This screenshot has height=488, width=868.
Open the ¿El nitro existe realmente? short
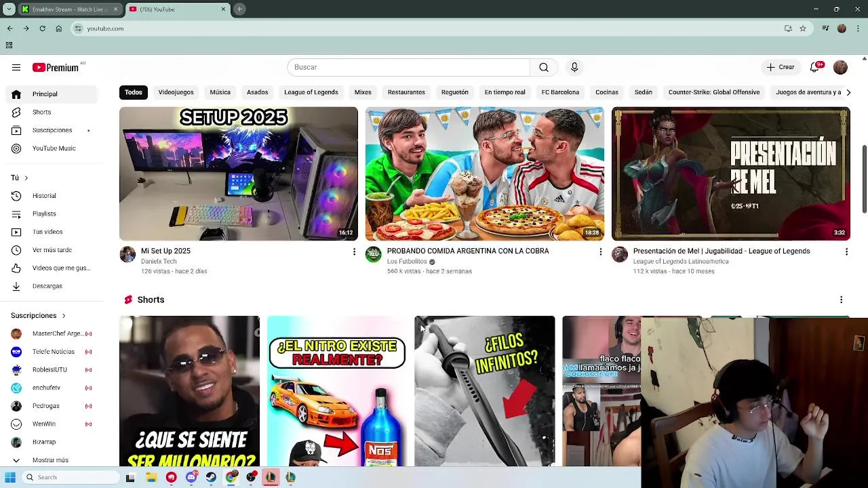(x=337, y=391)
